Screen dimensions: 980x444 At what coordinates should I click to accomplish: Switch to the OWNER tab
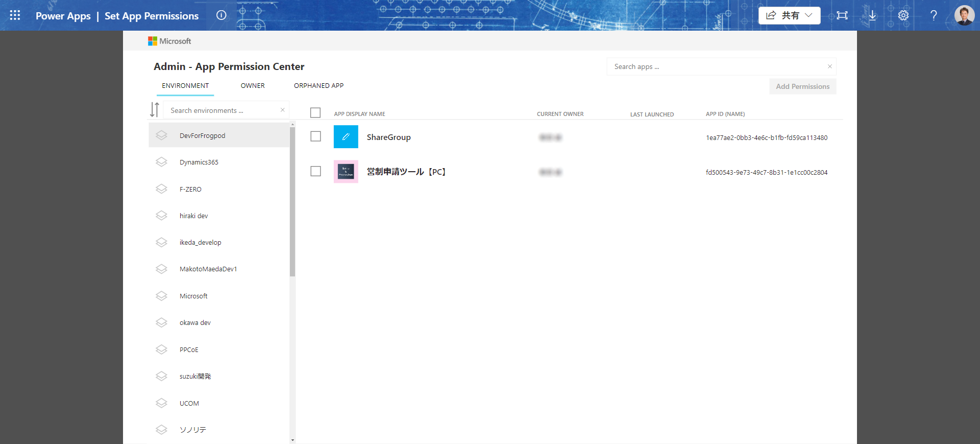pyautogui.click(x=253, y=86)
